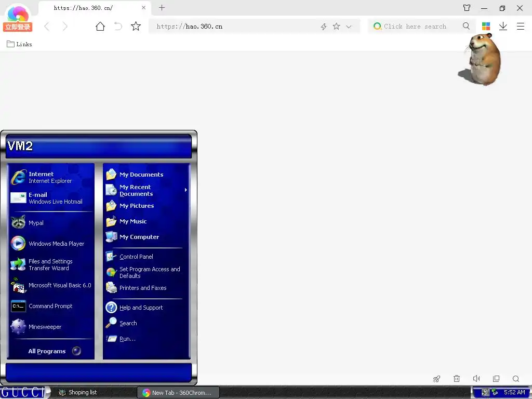Click the undo/restore closed tab icon
Screen dimensions: 532x399
[x=118, y=26]
